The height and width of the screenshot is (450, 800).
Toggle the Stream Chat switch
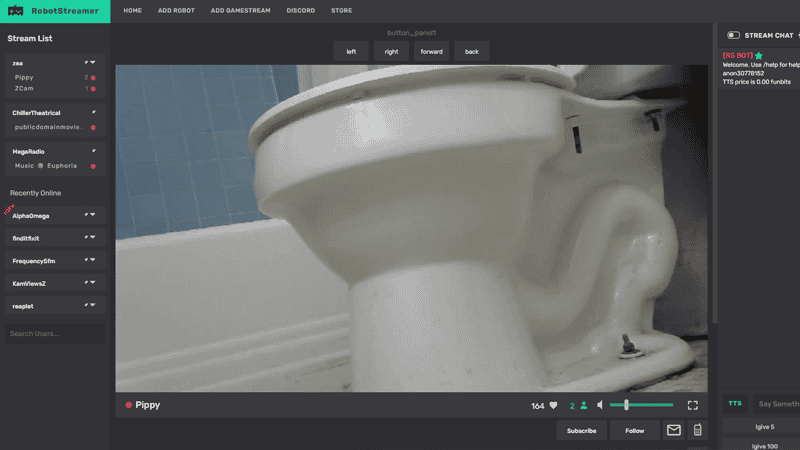733,35
